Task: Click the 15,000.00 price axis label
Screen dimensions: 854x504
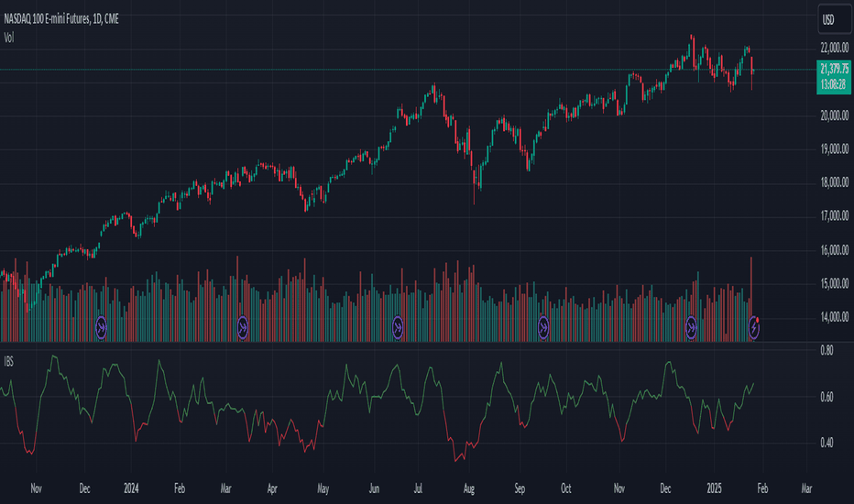Action: 835,283
